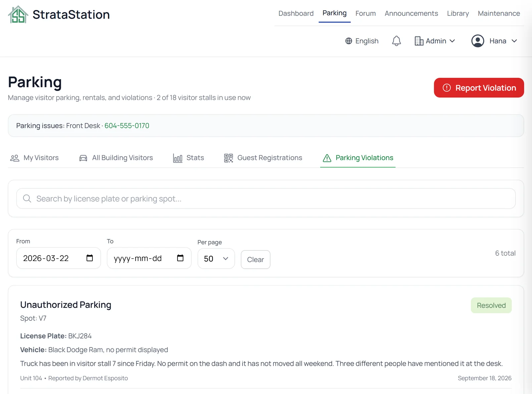
Task: Click the September 18, 2026 date
Action: click(x=484, y=378)
